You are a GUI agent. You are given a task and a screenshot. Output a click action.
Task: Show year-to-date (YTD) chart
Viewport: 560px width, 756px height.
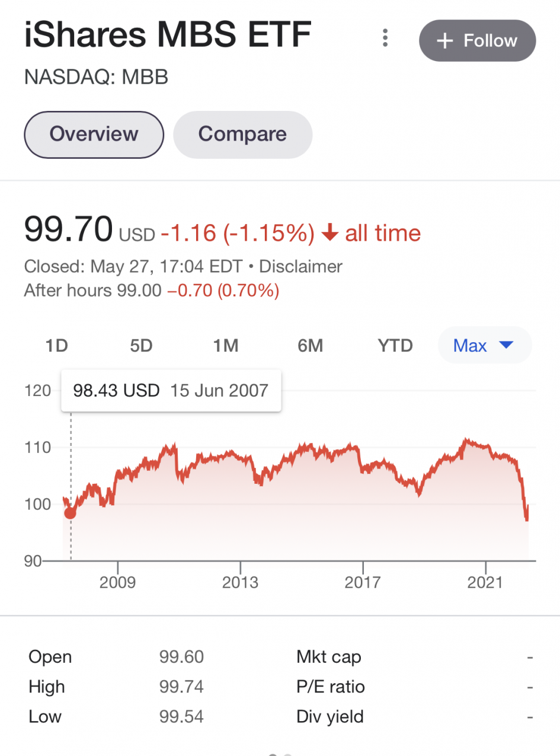pos(395,346)
